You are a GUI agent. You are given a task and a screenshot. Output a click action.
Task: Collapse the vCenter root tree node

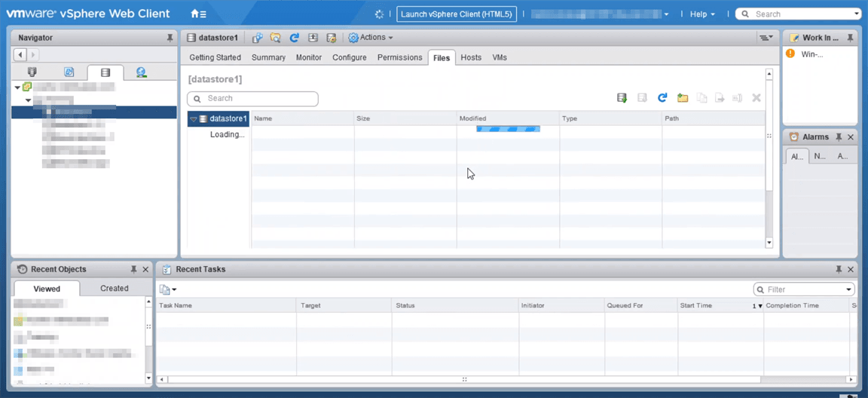click(18, 87)
